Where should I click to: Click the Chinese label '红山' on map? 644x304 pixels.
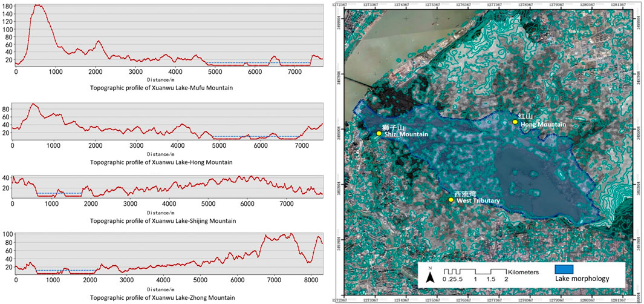(x=524, y=116)
